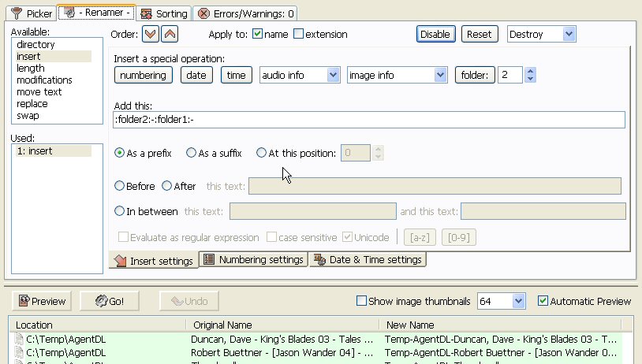This screenshot has height=364, width=642.
Task: Select As a prefix radio option
Action: point(119,153)
